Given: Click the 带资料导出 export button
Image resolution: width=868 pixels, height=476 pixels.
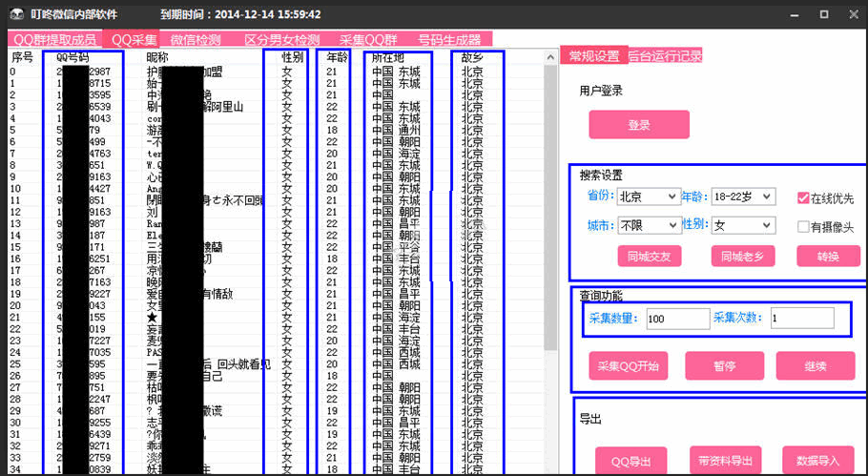Looking at the screenshot, I should 725,461.
